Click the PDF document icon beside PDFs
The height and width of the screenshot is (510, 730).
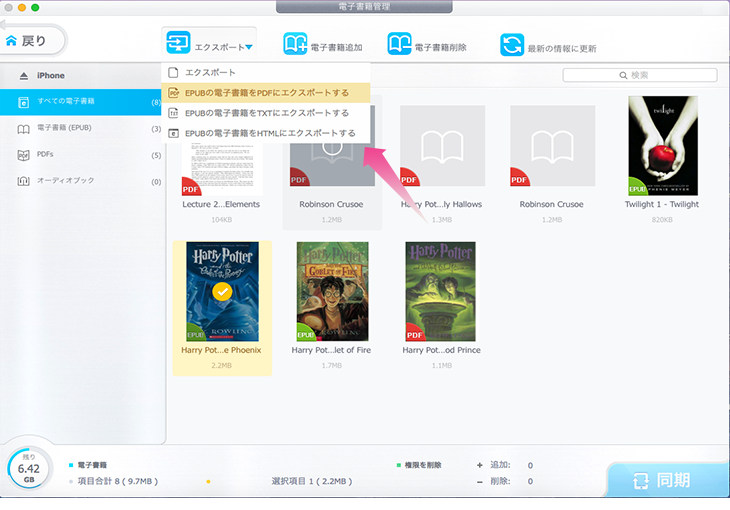(x=23, y=155)
